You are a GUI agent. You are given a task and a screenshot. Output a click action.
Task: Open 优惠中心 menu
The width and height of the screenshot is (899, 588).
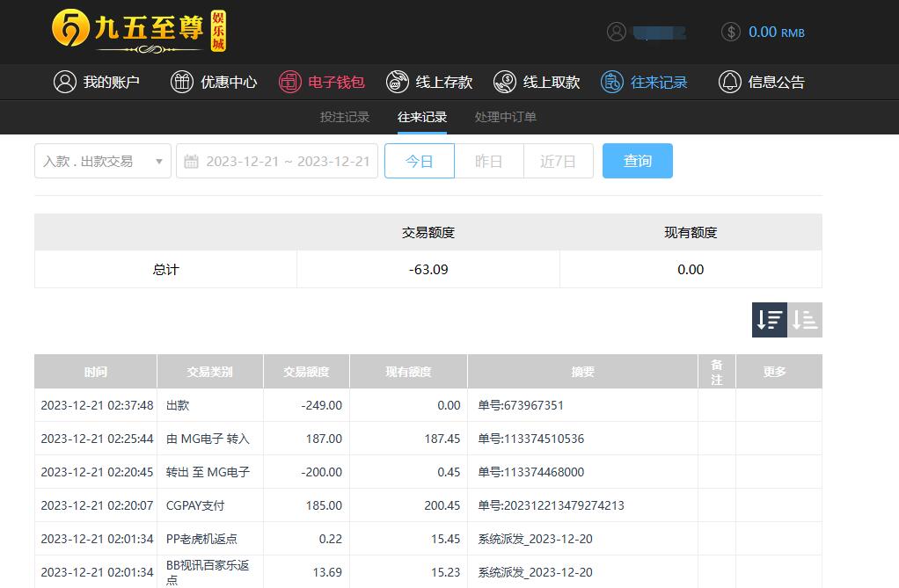[x=213, y=82]
